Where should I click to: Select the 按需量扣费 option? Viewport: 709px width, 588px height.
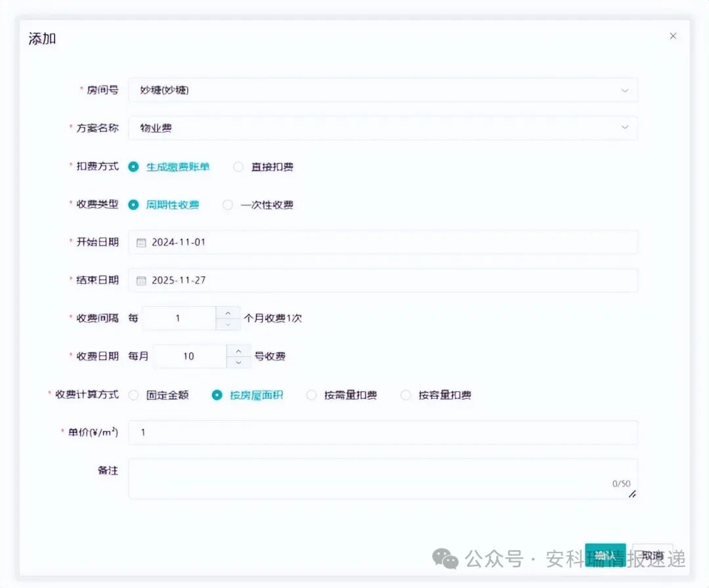click(x=311, y=395)
